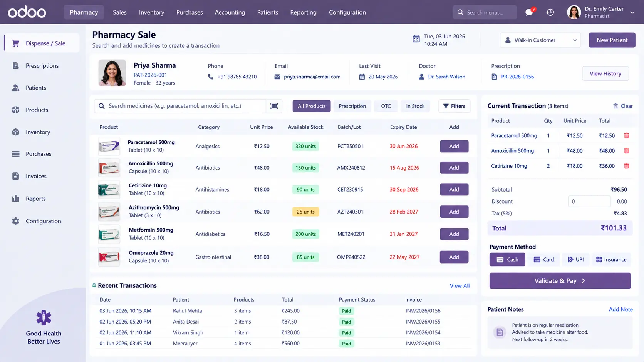
Task: Delete Amoxicillin 500mg from transaction
Action: tap(626, 151)
